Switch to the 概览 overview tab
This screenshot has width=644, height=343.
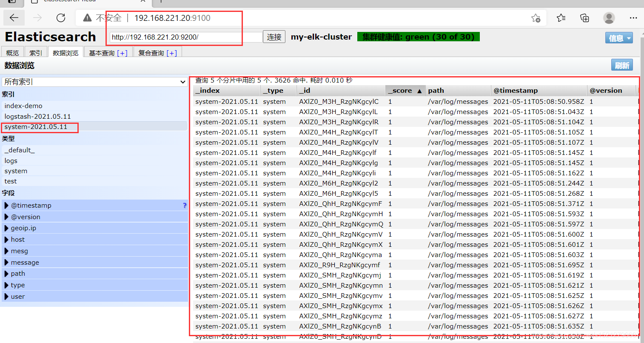12,52
